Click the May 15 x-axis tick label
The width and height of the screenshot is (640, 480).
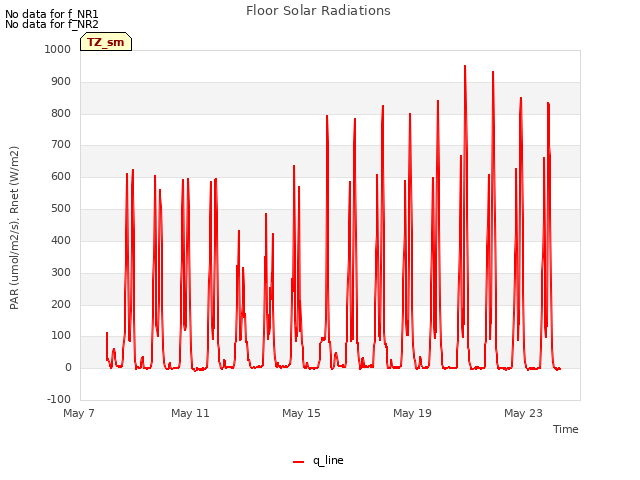[301, 413]
